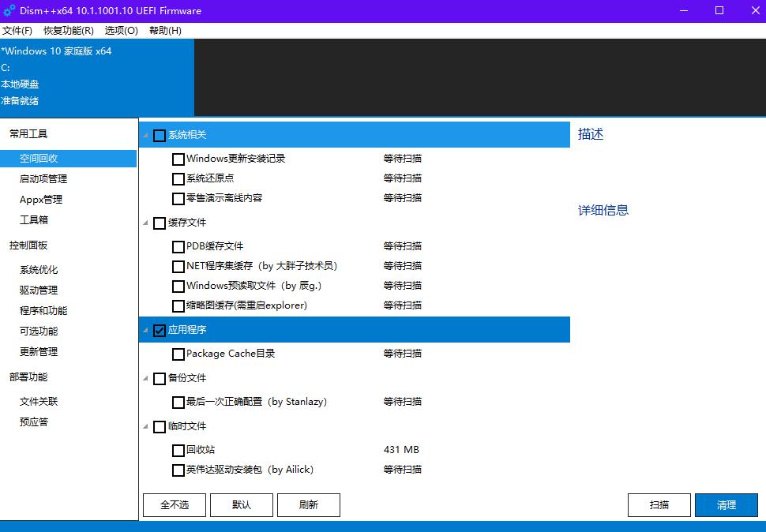
Task: Click the 刷新 button
Action: [x=309, y=505]
